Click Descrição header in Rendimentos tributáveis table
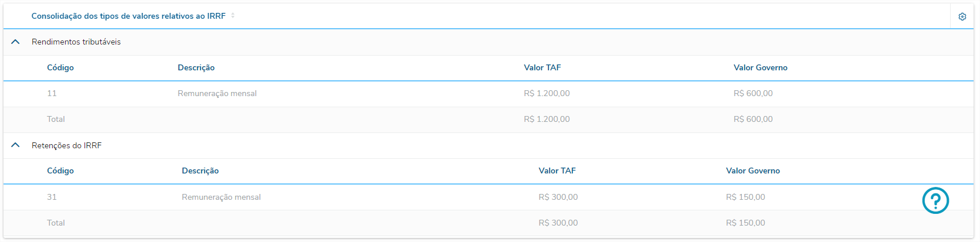The width and height of the screenshot is (980, 242). (x=196, y=68)
